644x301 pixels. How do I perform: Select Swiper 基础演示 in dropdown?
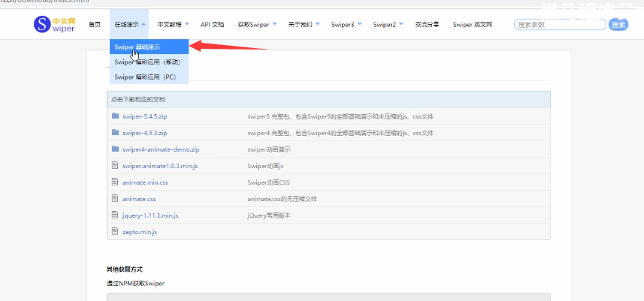[149, 47]
